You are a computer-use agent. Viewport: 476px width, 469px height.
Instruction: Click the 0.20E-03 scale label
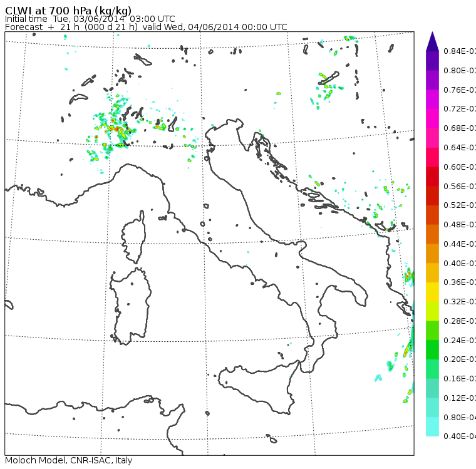(x=460, y=359)
